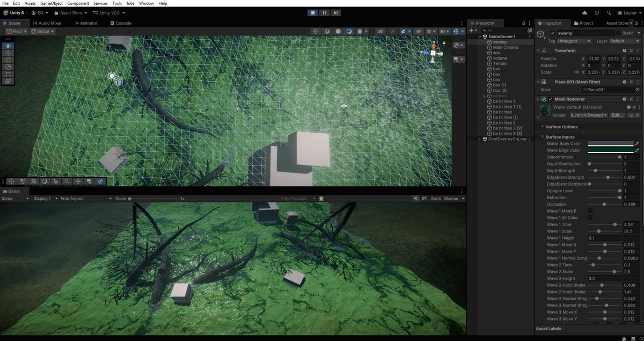Click the shader Edit... button

(x=617, y=115)
